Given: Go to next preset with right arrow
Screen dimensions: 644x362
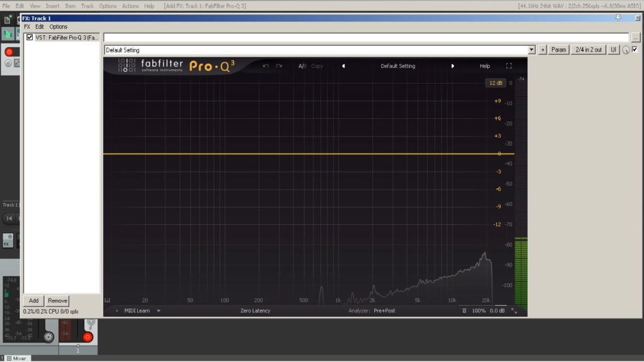Looking at the screenshot, I should click(453, 66).
